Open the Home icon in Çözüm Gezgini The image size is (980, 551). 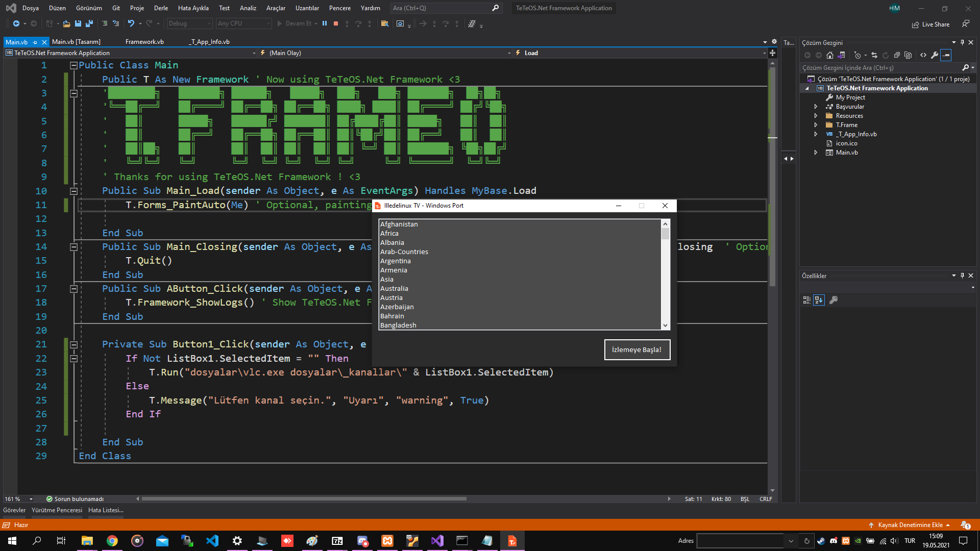(830, 55)
